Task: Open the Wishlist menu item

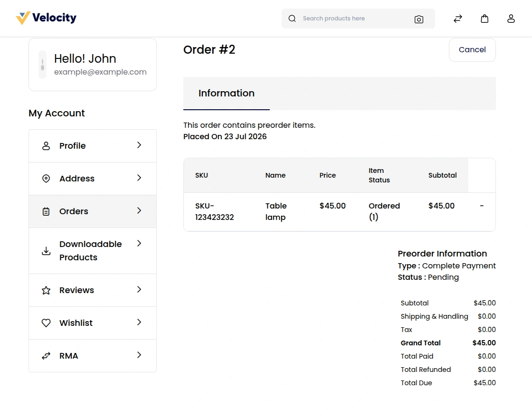Action: coord(93,323)
